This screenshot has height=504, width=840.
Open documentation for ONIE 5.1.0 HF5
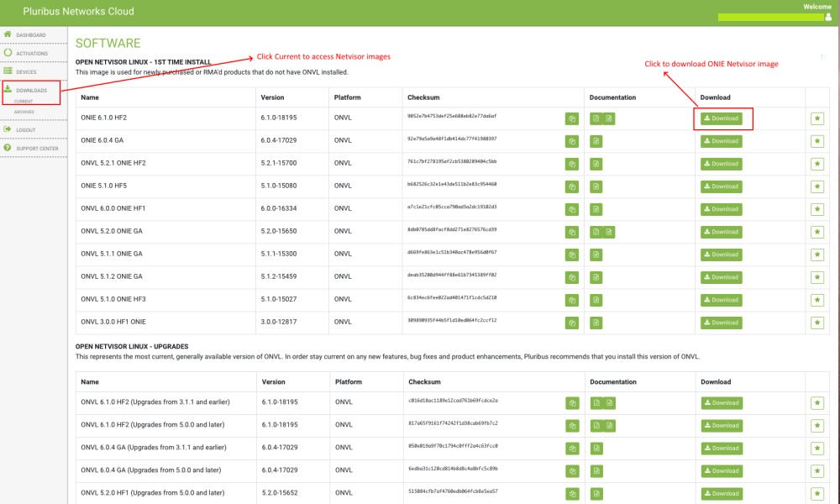pos(596,187)
